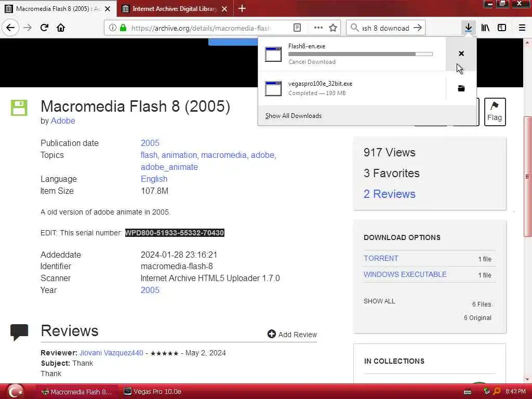
Task: Close the Macromedia Flash 8 tab
Action: point(108,9)
